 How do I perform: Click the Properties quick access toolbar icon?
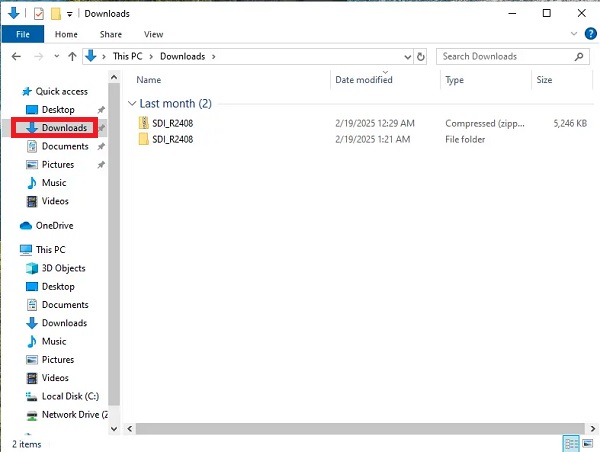pos(39,14)
